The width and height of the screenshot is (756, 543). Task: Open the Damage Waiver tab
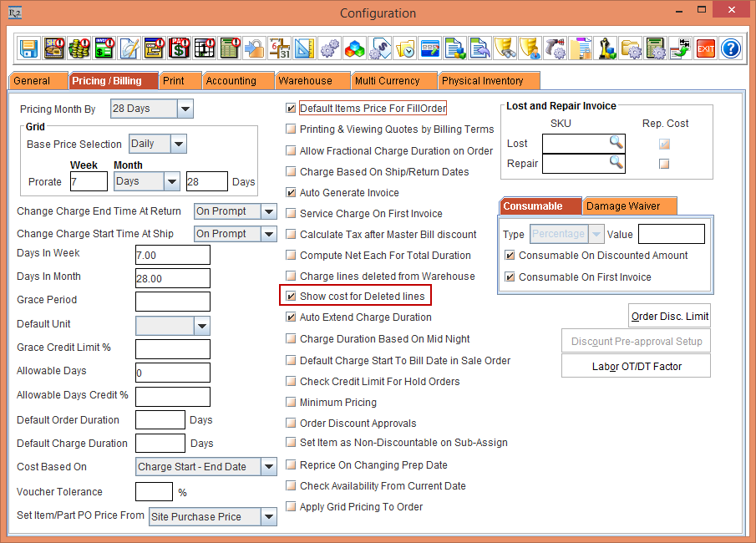[623, 206]
